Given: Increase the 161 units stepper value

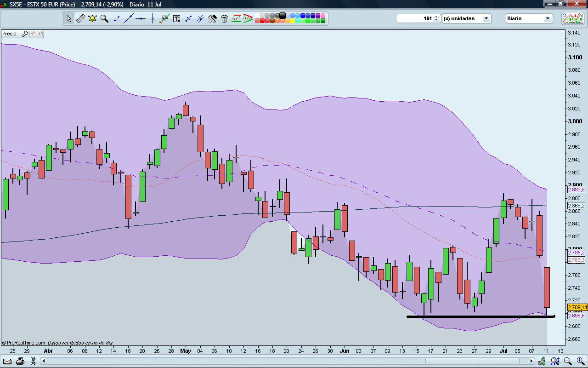Looking at the screenshot, I should 436,17.
